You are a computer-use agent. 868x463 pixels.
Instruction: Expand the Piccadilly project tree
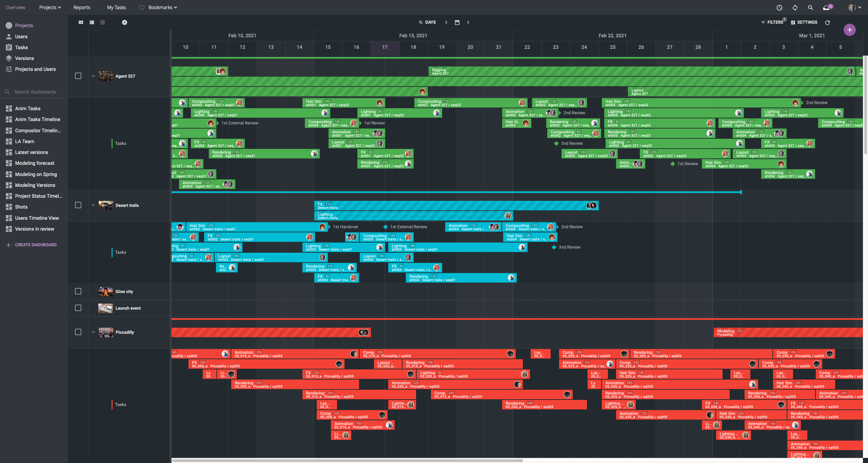(x=93, y=332)
